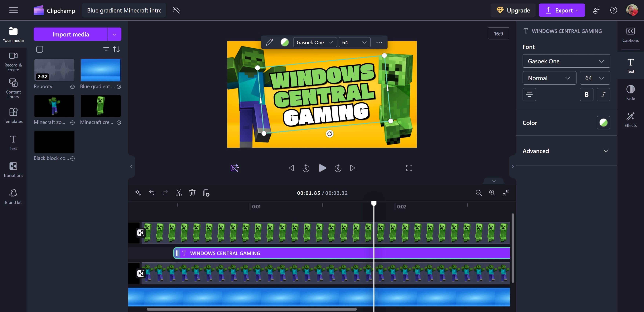Zoom out of the timeline
The height and width of the screenshot is (312, 644).
pos(479,193)
